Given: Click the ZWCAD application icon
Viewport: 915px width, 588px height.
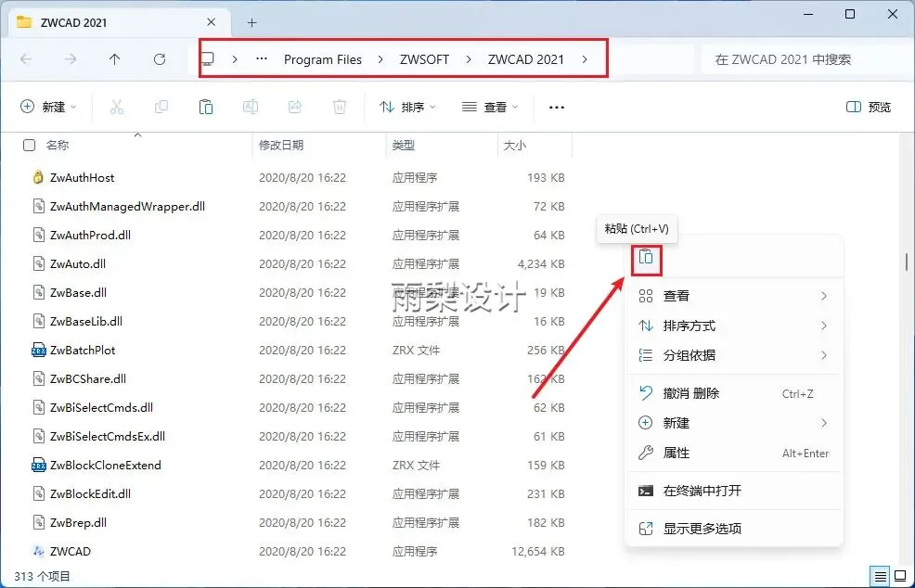Looking at the screenshot, I should click(x=39, y=551).
